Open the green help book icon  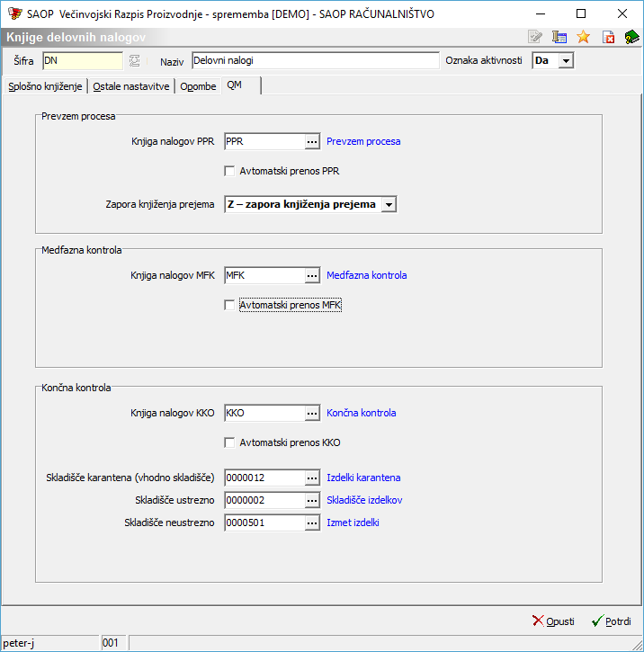631,37
